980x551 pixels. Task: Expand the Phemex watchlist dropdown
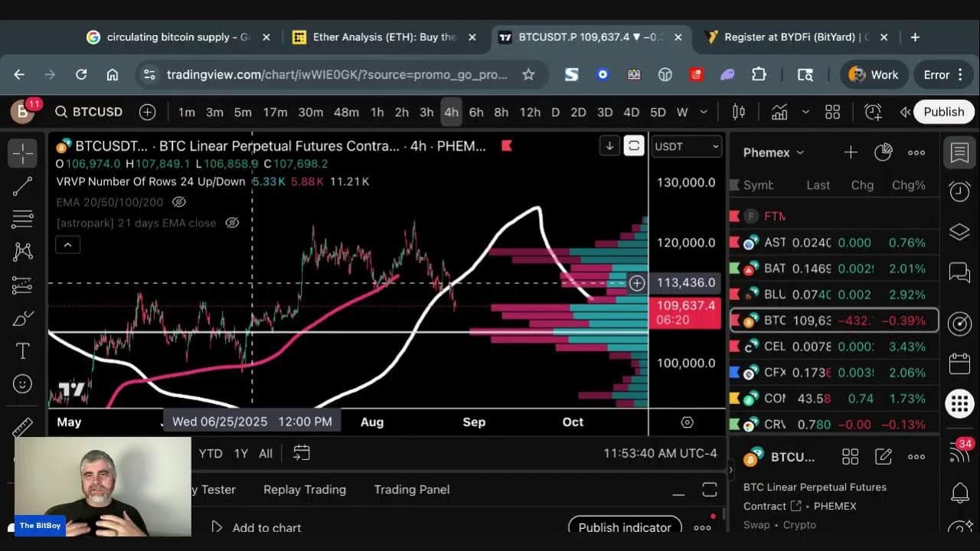(x=773, y=152)
